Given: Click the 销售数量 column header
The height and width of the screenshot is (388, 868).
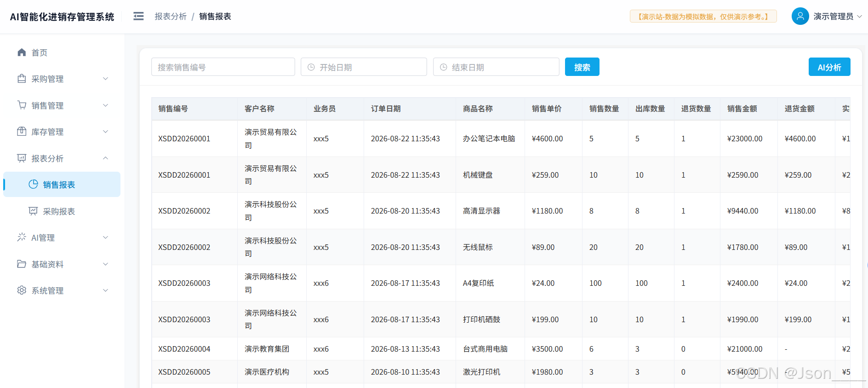Looking at the screenshot, I should [604, 109].
